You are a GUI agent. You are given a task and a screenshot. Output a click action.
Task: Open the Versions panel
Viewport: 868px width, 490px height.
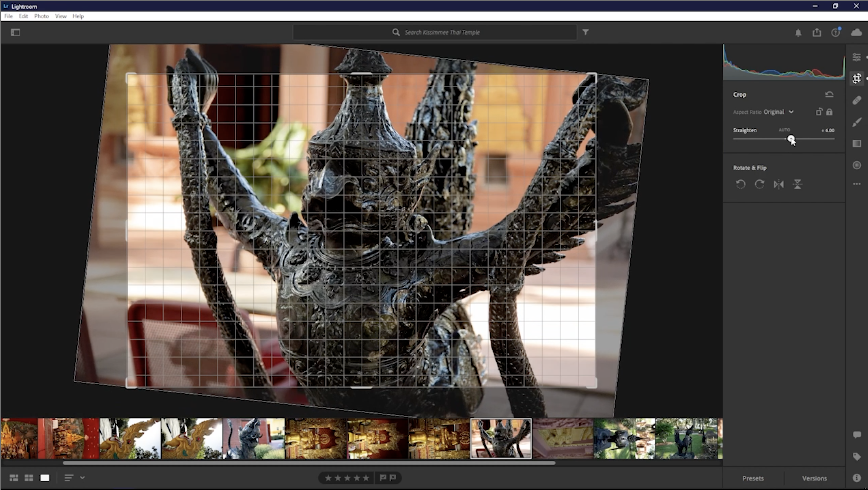tap(814, 478)
